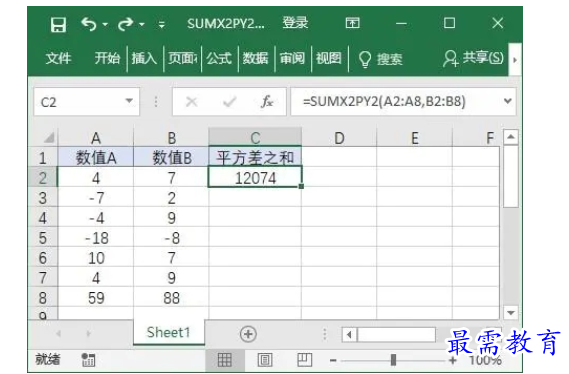Open the Name Box dropdown arrow
The width and height of the screenshot is (569, 374).
(x=129, y=101)
